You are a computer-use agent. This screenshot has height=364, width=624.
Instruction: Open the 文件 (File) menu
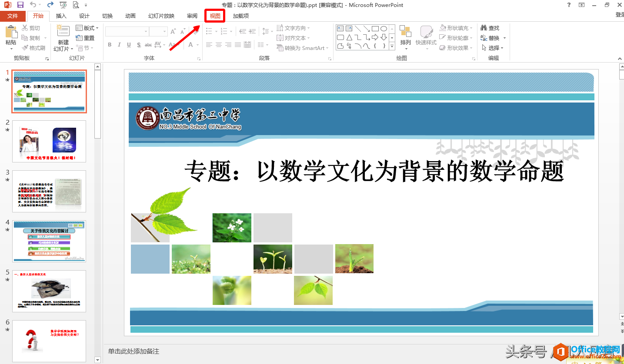coord(13,16)
